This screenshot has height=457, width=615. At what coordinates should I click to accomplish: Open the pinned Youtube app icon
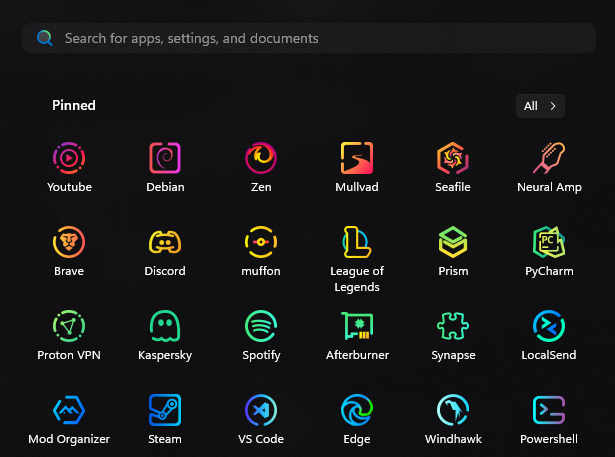69,158
